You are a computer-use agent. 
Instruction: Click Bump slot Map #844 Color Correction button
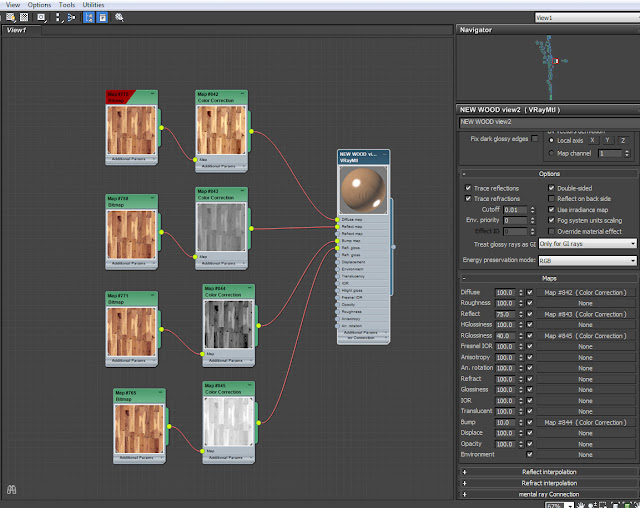pyautogui.click(x=585, y=422)
